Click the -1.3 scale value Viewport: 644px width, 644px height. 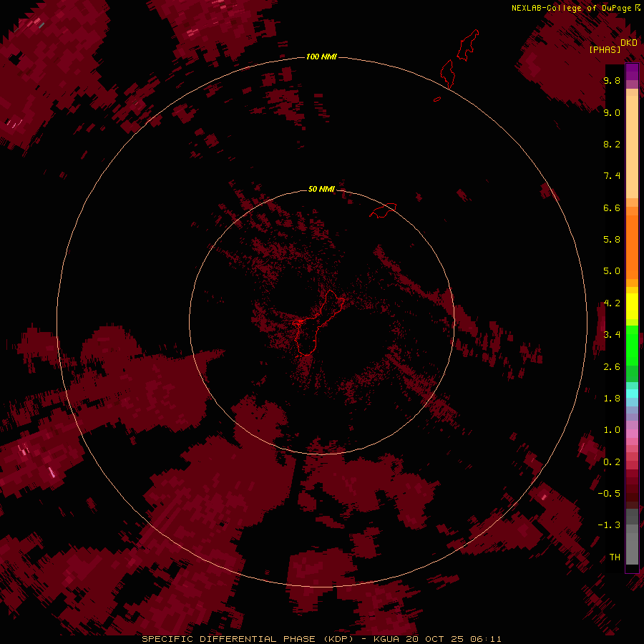tap(609, 525)
